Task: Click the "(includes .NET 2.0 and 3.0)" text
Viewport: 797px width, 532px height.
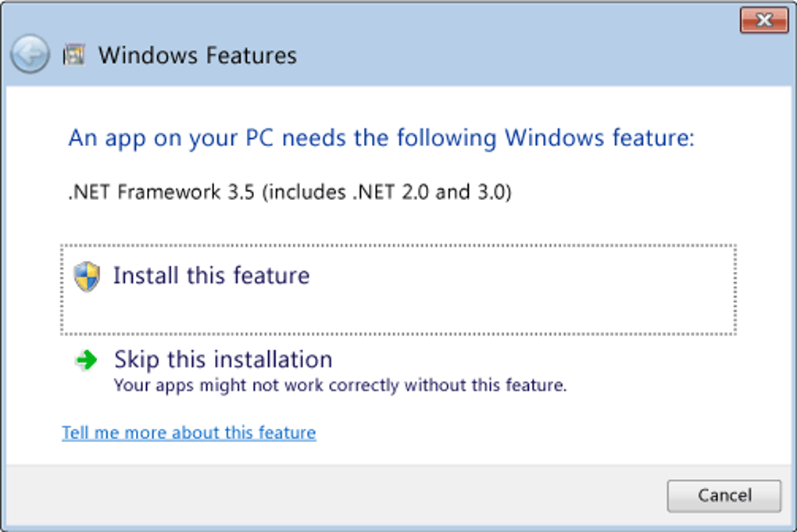Action: pos(387,192)
